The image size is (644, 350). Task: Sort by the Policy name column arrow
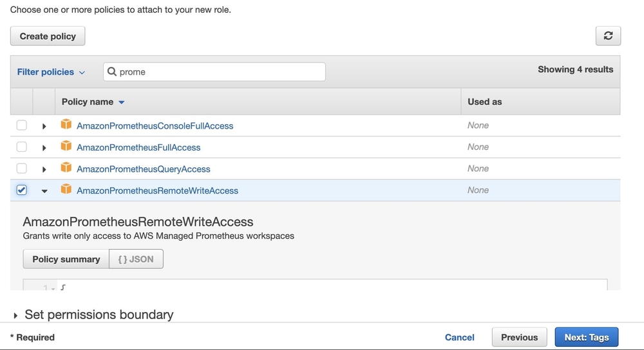(122, 102)
